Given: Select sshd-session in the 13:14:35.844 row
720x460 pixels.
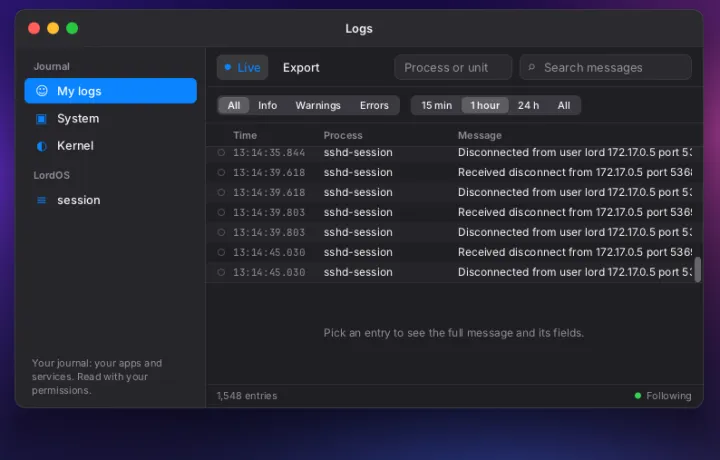Looking at the screenshot, I should coord(358,152).
